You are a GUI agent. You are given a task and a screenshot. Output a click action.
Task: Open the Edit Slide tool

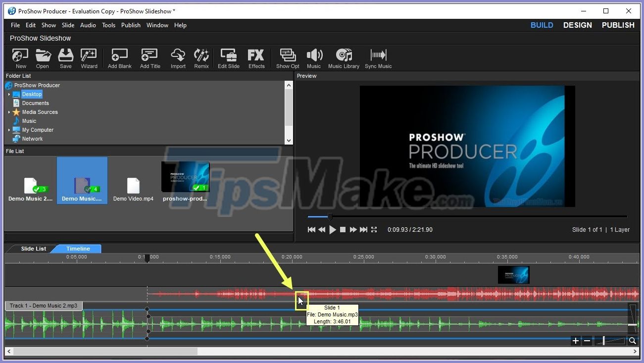[x=228, y=58]
